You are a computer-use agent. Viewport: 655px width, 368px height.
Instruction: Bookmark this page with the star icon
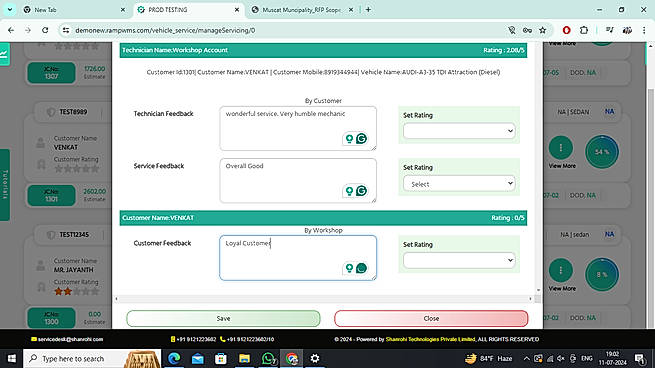pyautogui.click(x=543, y=30)
